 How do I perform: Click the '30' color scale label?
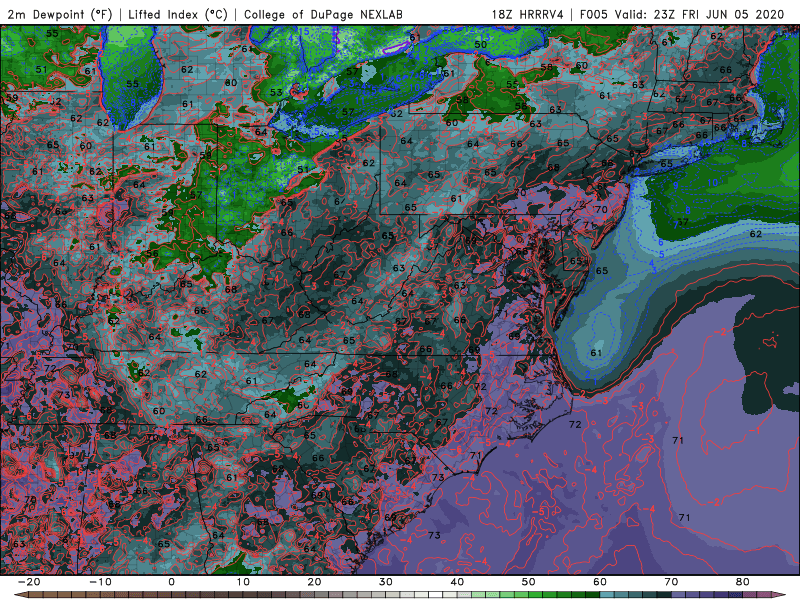tap(386, 582)
